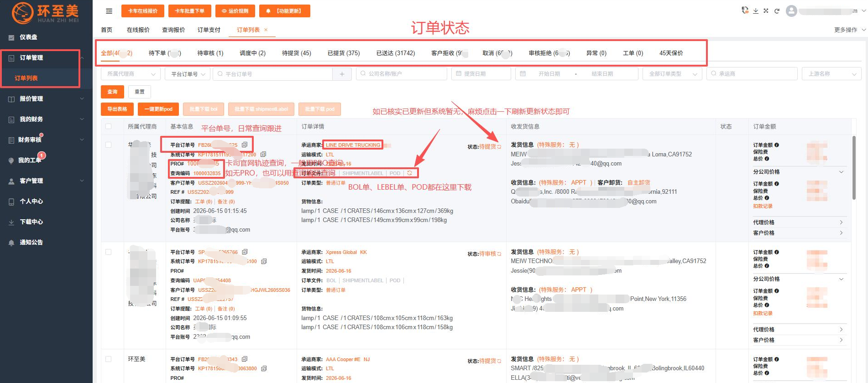Click the download icon in top toolbar
Viewport: 868px width, 383px height.
[x=756, y=11]
